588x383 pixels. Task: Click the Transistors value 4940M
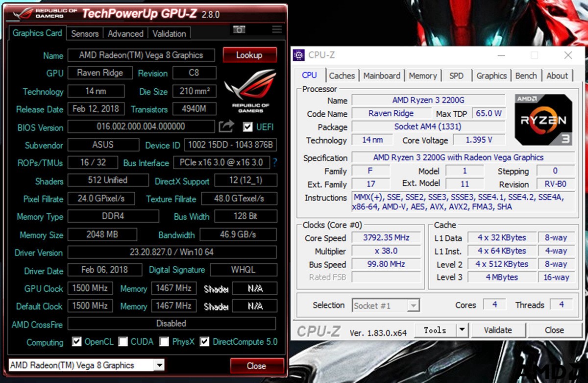195,109
